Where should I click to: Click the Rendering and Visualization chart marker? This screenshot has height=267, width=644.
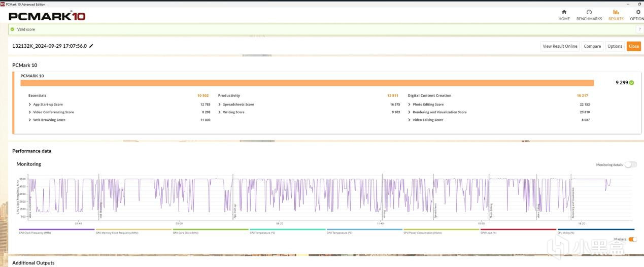[573, 203]
